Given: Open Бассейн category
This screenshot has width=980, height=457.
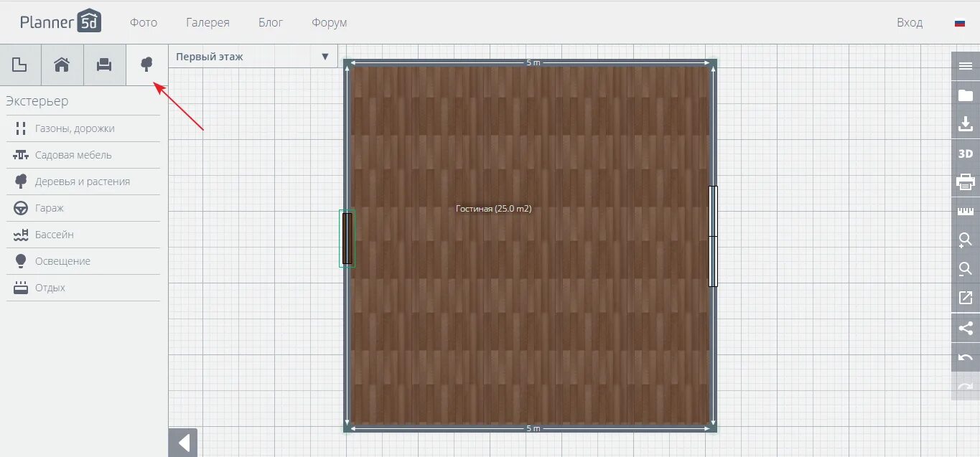Looking at the screenshot, I should [x=83, y=235].
